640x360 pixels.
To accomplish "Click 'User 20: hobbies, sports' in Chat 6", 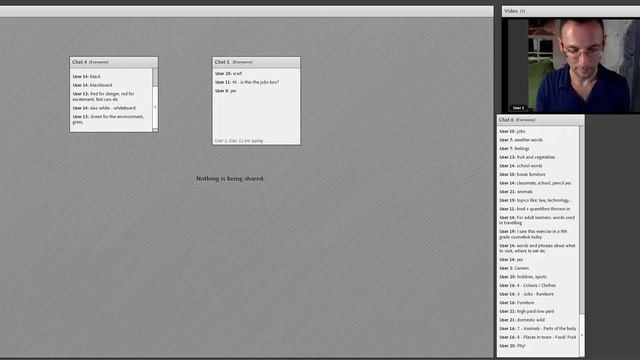I will [x=523, y=276].
